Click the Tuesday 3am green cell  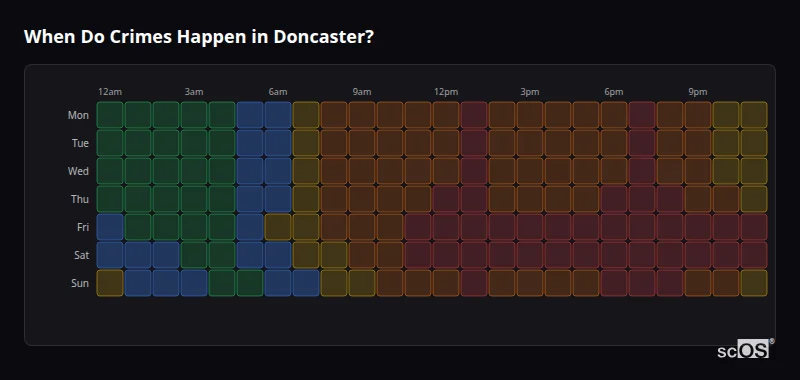(x=194, y=143)
